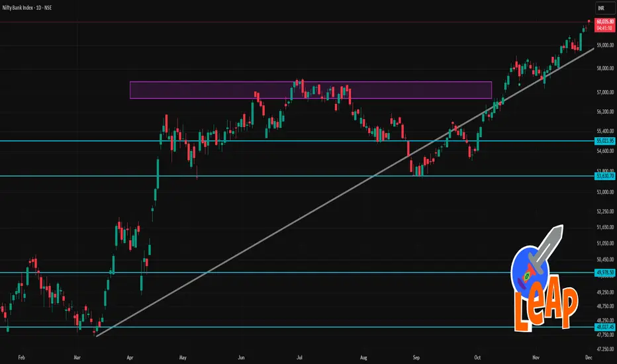Click the Mar label on time axis
The height and width of the screenshot is (364, 617).
point(77,357)
